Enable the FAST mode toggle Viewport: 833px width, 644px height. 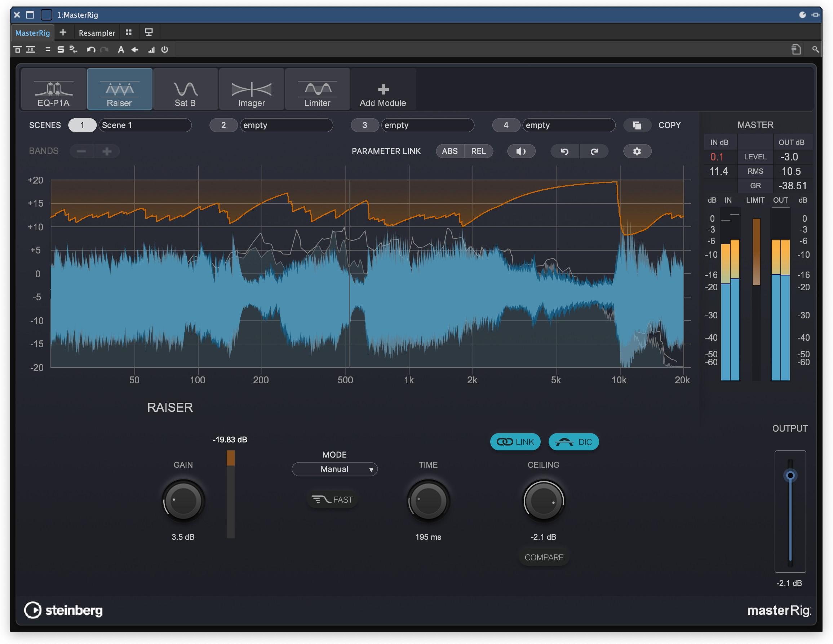click(x=332, y=499)
